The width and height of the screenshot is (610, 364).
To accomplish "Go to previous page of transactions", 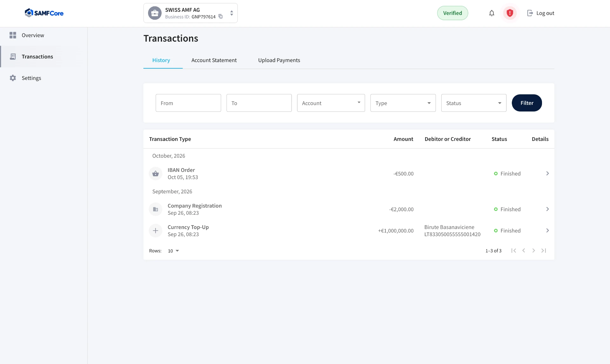I will (524, 251).
